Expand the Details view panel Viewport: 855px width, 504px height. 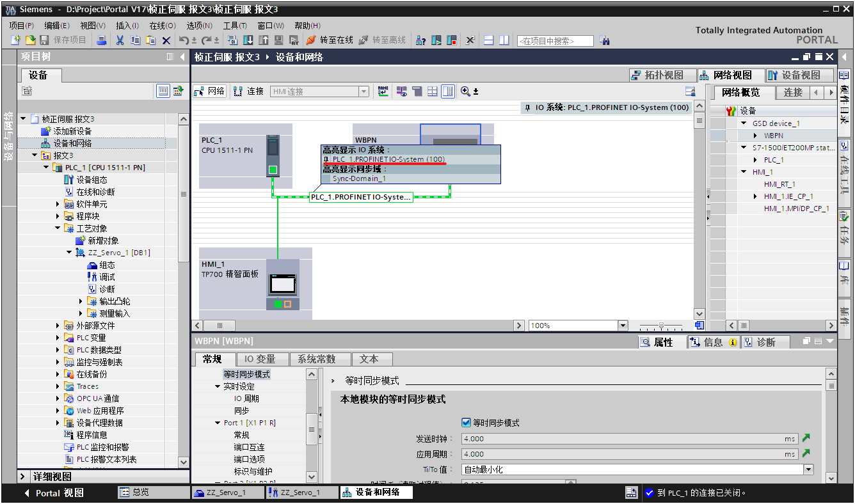23,477
